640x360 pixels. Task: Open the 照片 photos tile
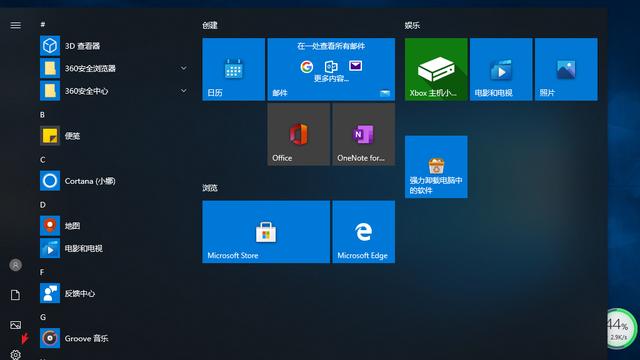[566, 69]
